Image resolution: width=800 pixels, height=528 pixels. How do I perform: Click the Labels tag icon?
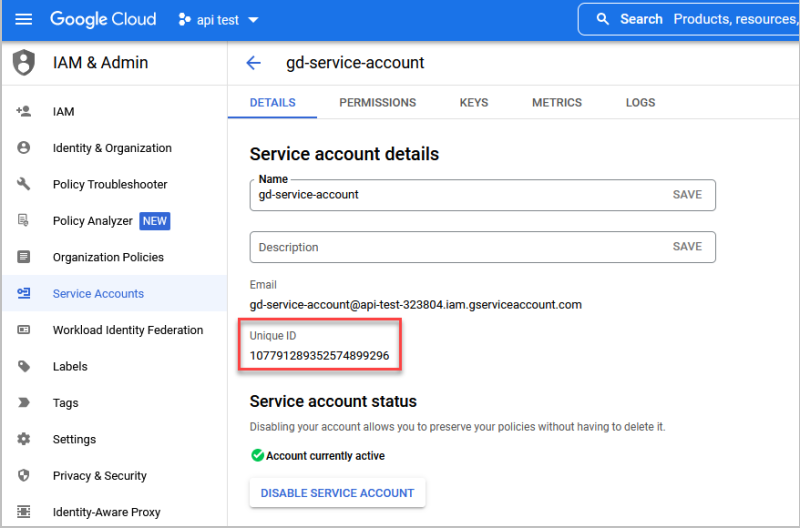pyautogui.click(x=23, y=366)
